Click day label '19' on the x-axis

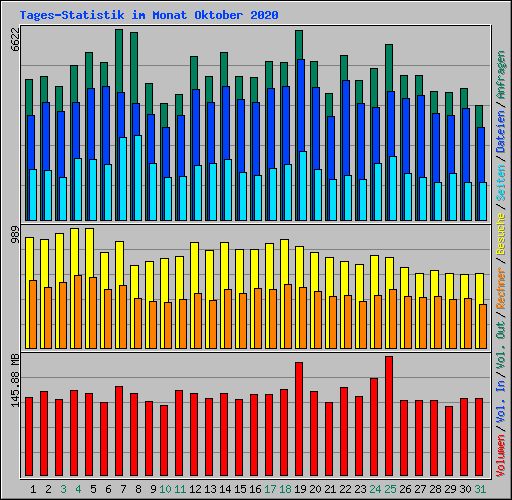coord(300,489)
